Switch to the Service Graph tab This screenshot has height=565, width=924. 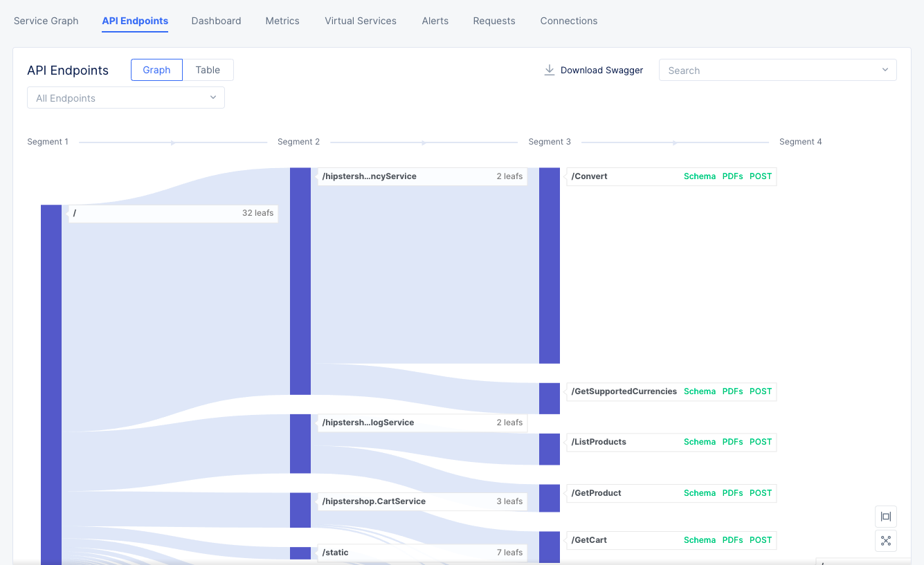click(x=46, y=21)
